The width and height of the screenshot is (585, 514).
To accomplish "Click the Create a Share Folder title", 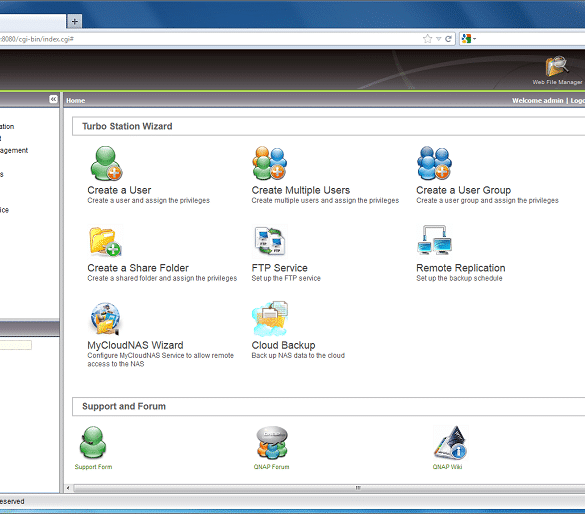I will click(138, 268).
